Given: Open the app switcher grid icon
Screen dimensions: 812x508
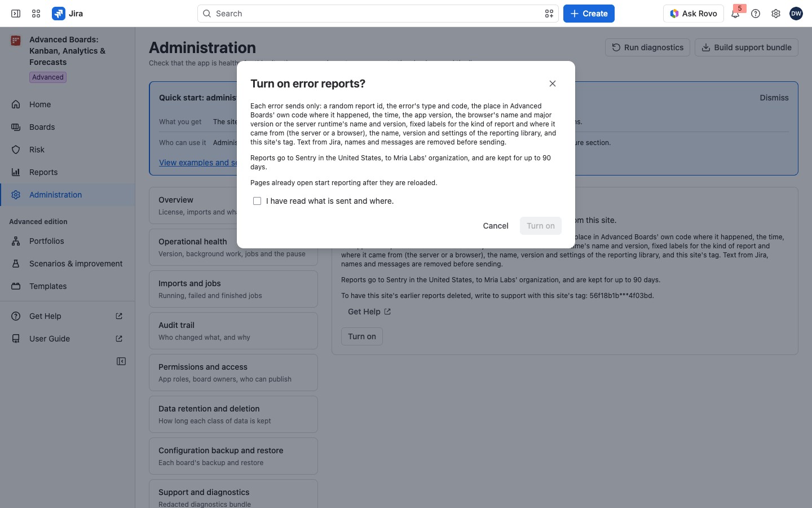Looking at the screenshot, I should [36, 14].
